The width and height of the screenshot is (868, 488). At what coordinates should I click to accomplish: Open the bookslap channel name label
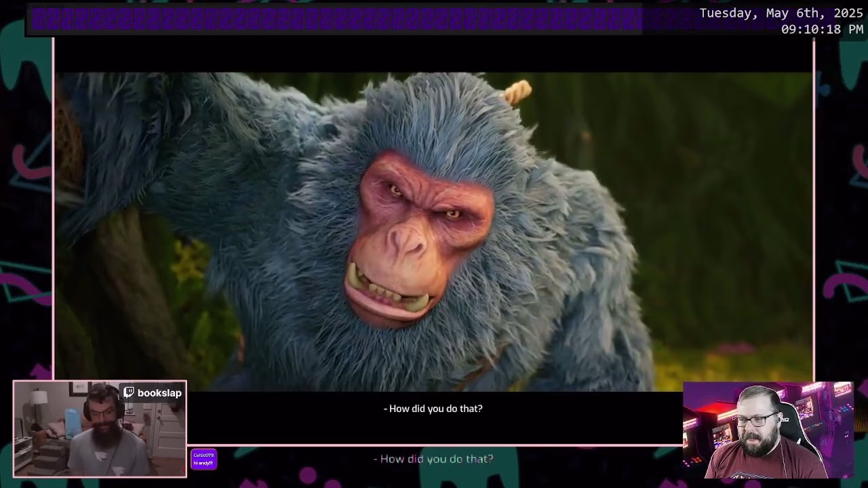[x=159, y=393]
